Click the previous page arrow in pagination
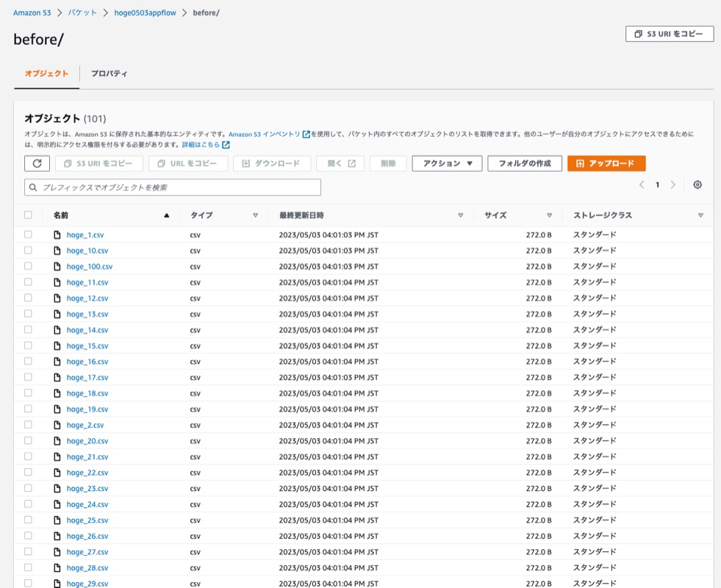 (x=642, y=184)
